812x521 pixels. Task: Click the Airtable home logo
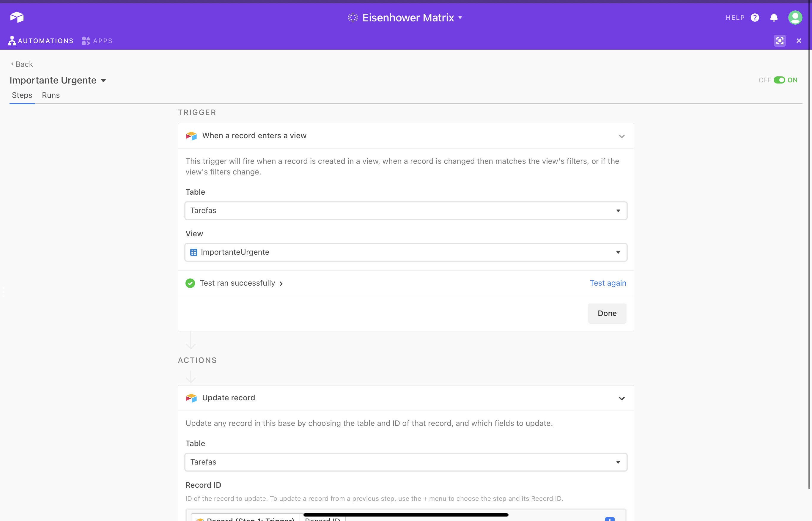[17, 17]
